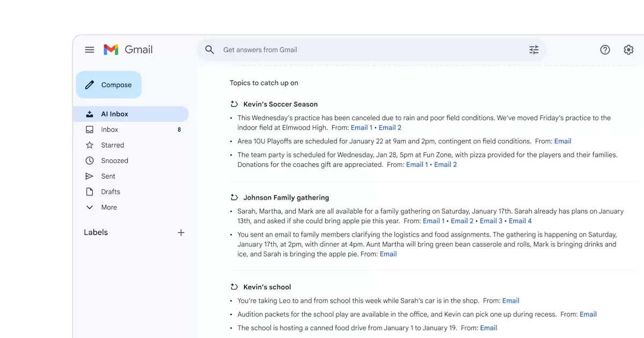Image resolution: width=644 pixels, height=338 pixels.
Task: Open Email 2 link for team party donations
Action: [445, 165]
